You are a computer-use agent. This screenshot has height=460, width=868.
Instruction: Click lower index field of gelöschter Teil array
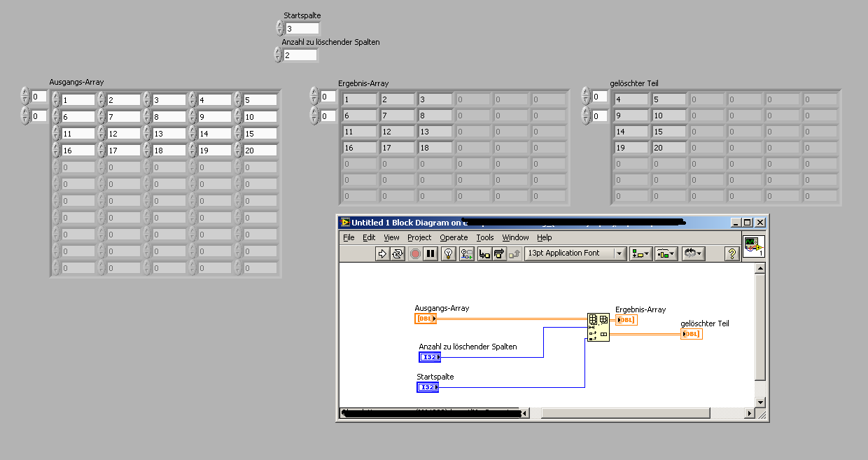click(x=600, y=116)
